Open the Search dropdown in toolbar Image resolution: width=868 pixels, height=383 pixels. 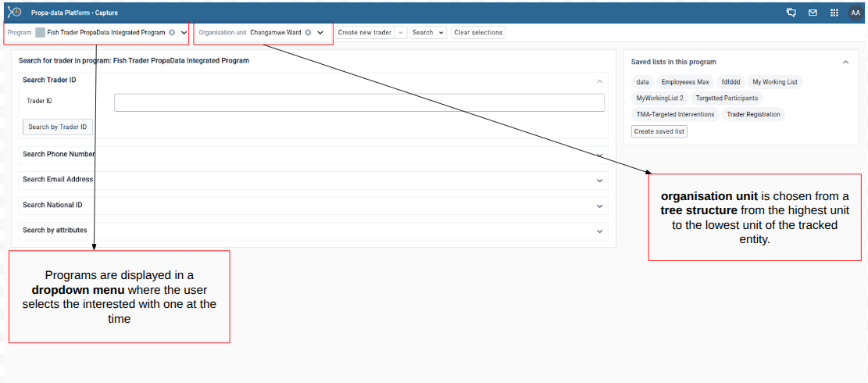click(427, 33)
